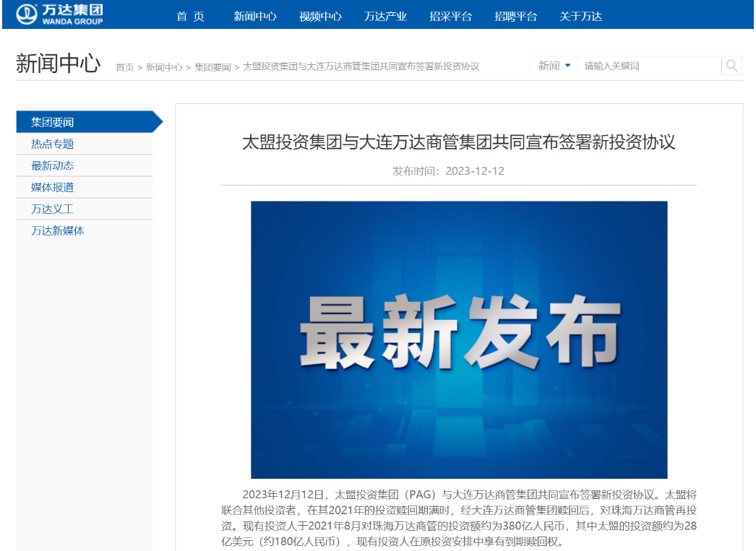Open 关于万达 in top navigation
Screen dimensions: 756x551
(580, 17)
